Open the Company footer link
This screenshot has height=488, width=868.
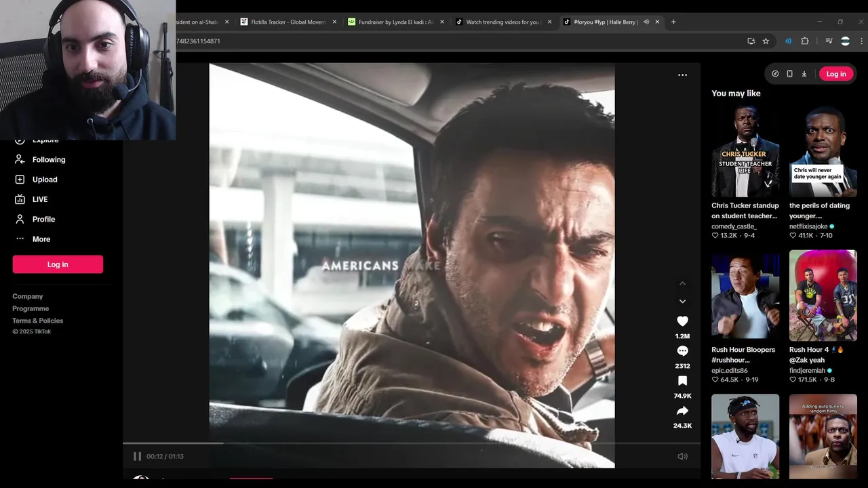(28, 296)
